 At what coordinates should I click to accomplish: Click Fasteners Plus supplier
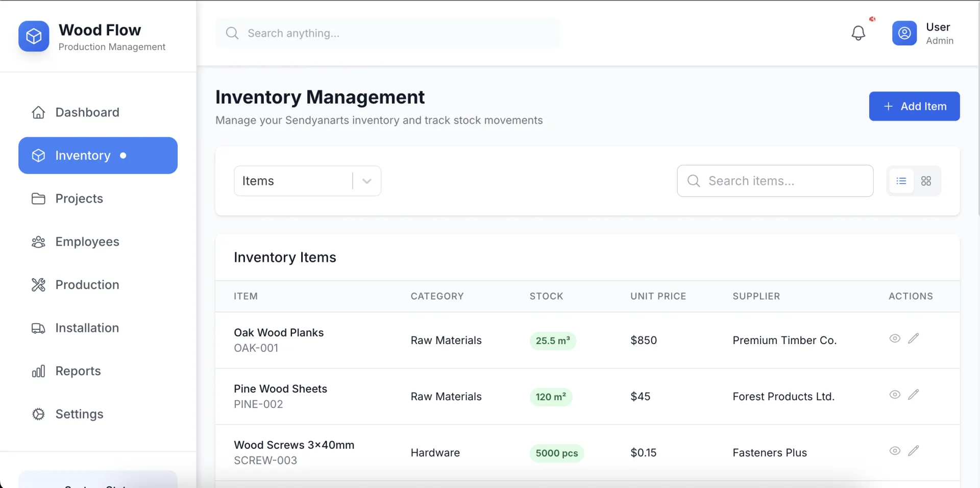click(x=770, y=453)
